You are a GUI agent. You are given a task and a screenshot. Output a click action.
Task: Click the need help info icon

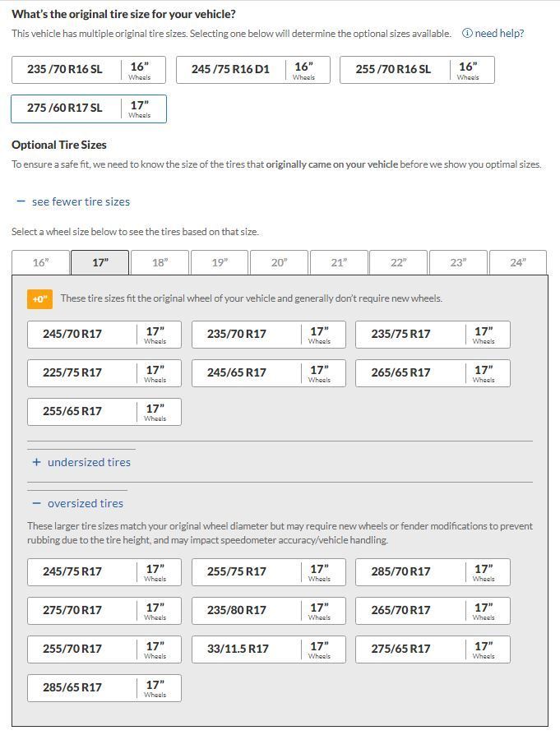point(467,34)
